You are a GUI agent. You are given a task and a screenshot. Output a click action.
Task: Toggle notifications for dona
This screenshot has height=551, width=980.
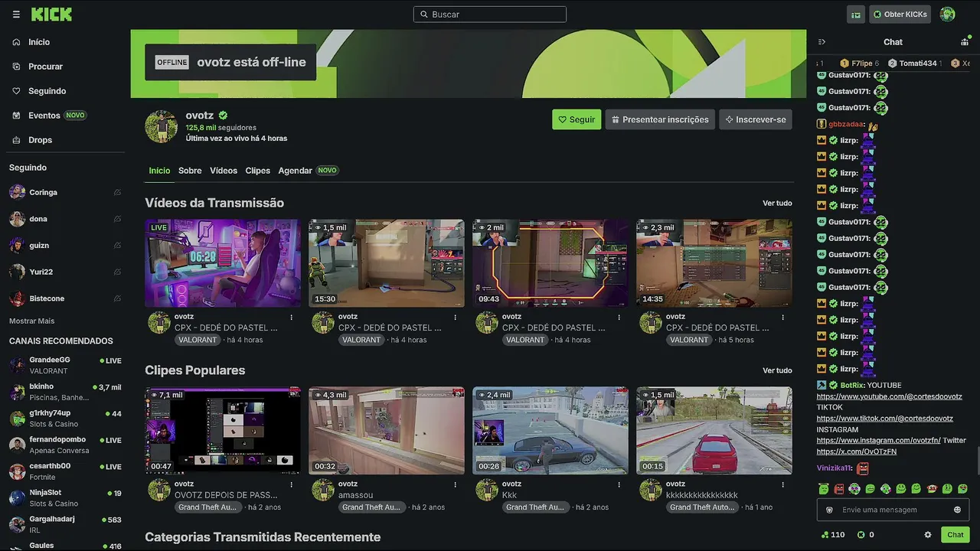[117, 219]
